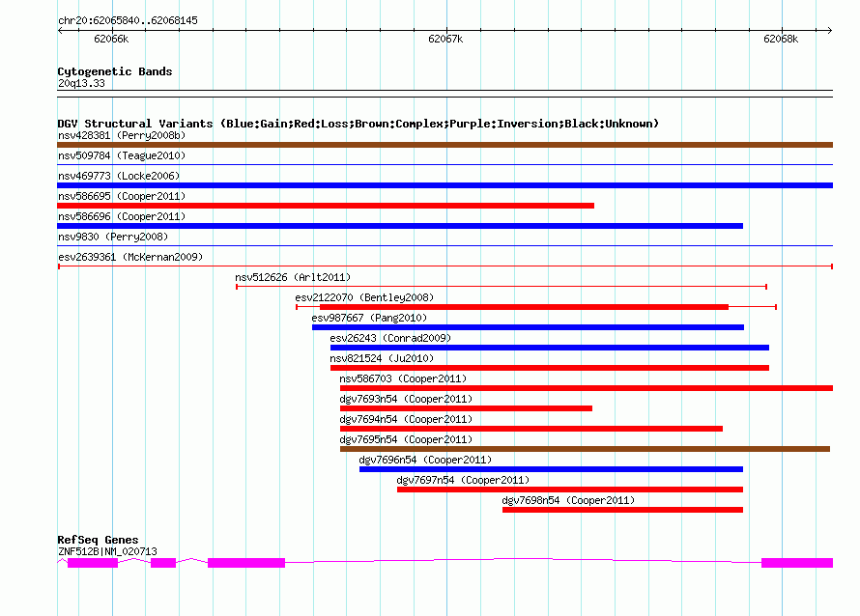860x616 pixels.
Task: Click the nsv9830 (Perry2008) label
Action: pyautogui.click(x=113, y=237)
